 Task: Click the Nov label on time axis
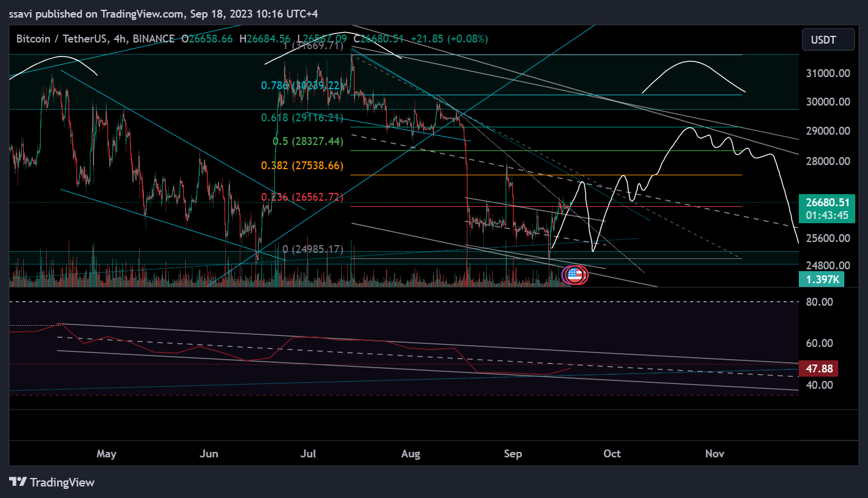pyautogui.click(x=714, y=453)
